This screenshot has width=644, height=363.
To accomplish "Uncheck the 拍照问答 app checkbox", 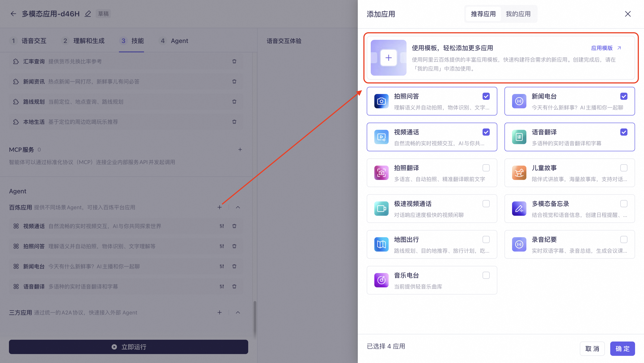I will pyautogui.click(x=486, y=96).
